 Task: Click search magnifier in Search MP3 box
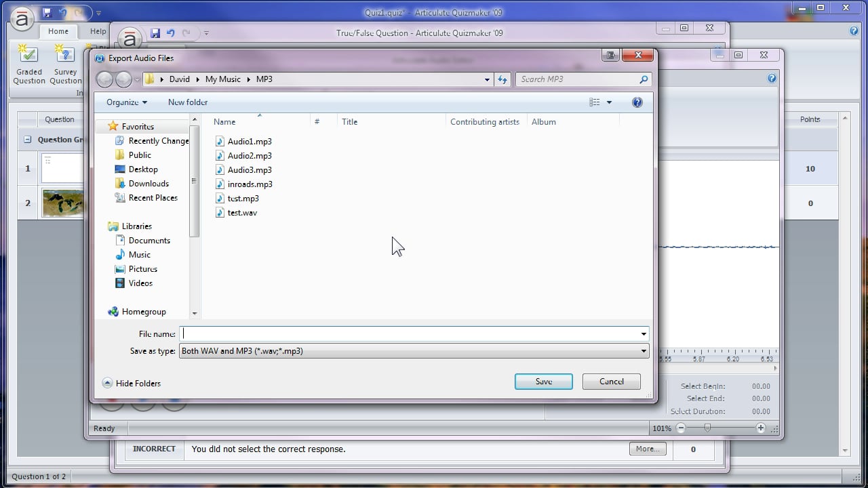click(x=644, y=79)
